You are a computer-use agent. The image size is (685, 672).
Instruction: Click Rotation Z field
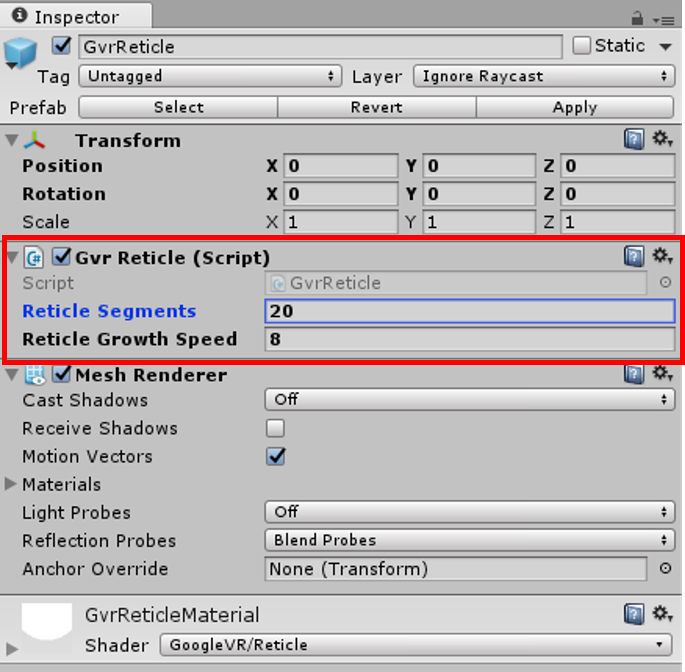[618, 194]
